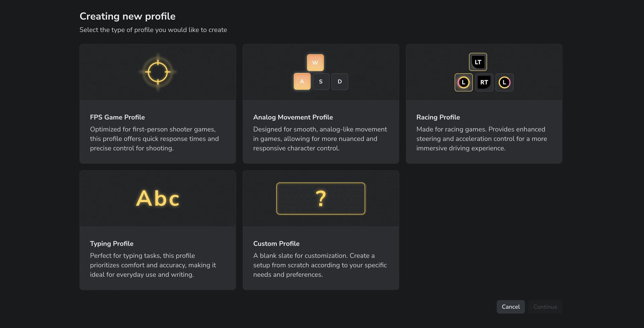644x328 pixels.
Task: Choose the Custom Profile title
Action: tap(276, 243)
